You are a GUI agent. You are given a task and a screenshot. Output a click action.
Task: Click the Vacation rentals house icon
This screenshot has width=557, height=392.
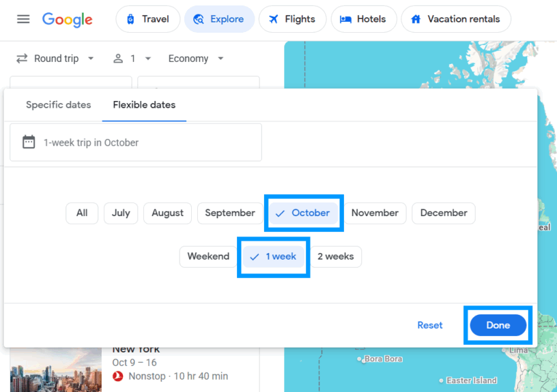416,19
